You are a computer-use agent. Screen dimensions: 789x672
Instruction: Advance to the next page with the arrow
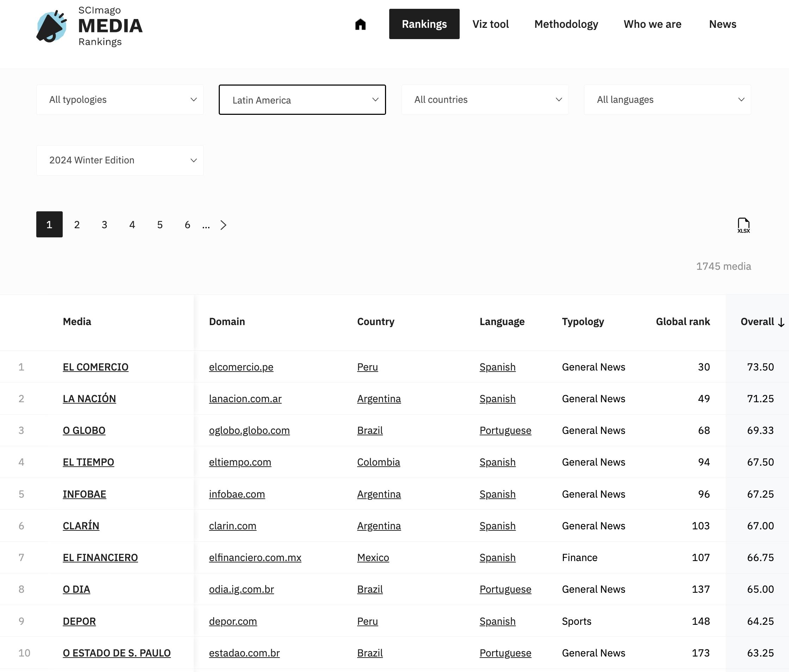(224, 225)
